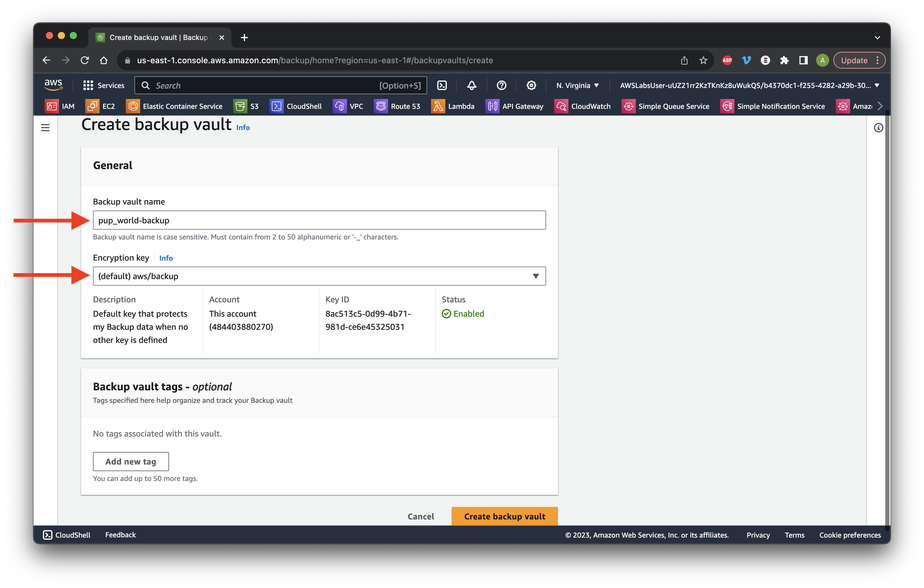924x588 pixels.
Task: Focus the Backup vault name field
Action: coord(319,220)
